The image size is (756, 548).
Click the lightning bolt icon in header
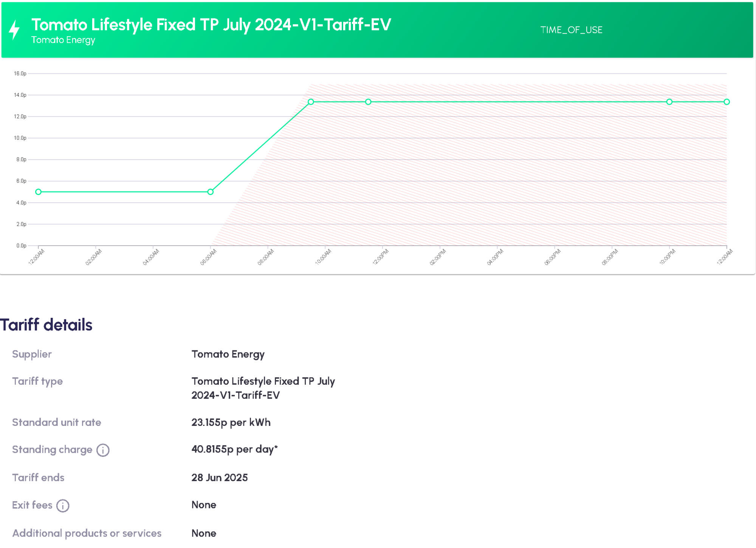click(14, 30)
